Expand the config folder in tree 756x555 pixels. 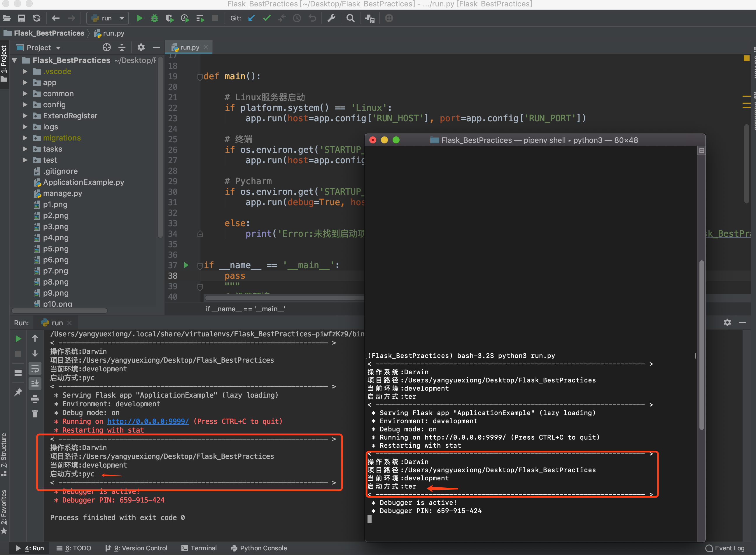coord(25,104)
